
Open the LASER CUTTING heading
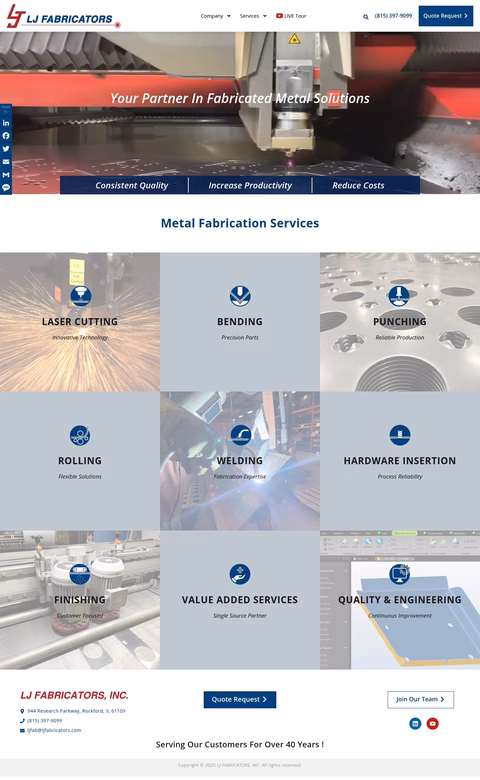point(80,322)
